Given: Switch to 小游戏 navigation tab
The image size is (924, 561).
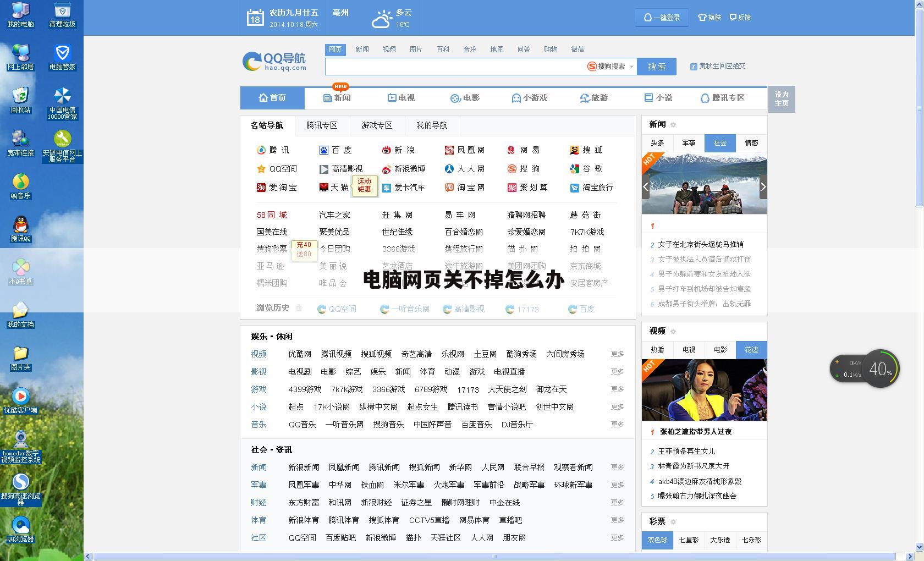Looking at the screenshot, I should tap(529, 98).
